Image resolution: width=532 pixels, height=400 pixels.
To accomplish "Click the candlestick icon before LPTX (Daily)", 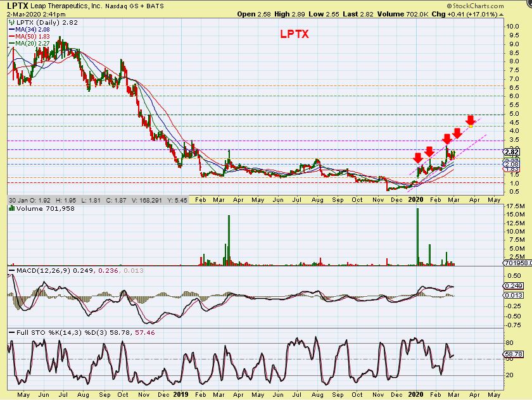I will pyautogui.click(x=11, y=23).
